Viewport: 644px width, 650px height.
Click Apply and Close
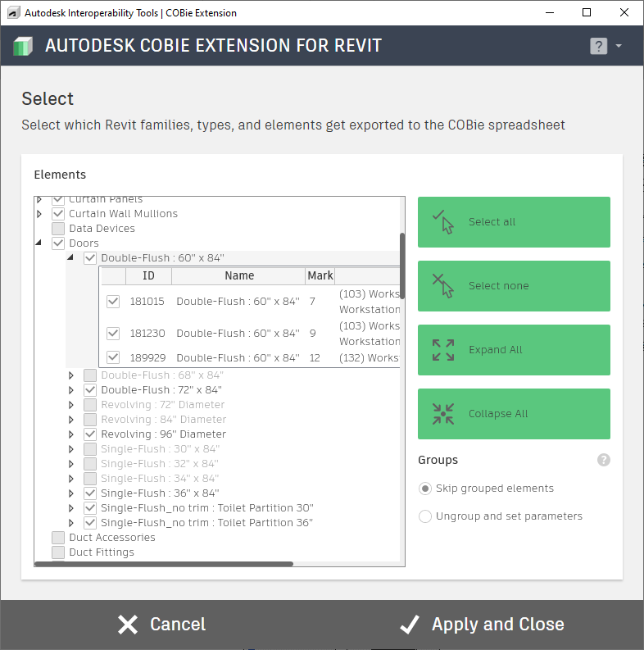pos(482,625)
